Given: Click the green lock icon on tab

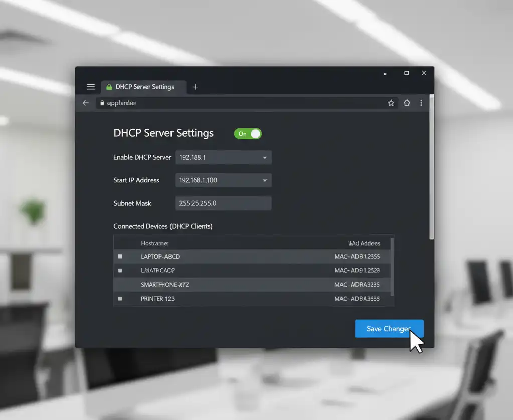Looking at the screenshot, I should (109, 87).
